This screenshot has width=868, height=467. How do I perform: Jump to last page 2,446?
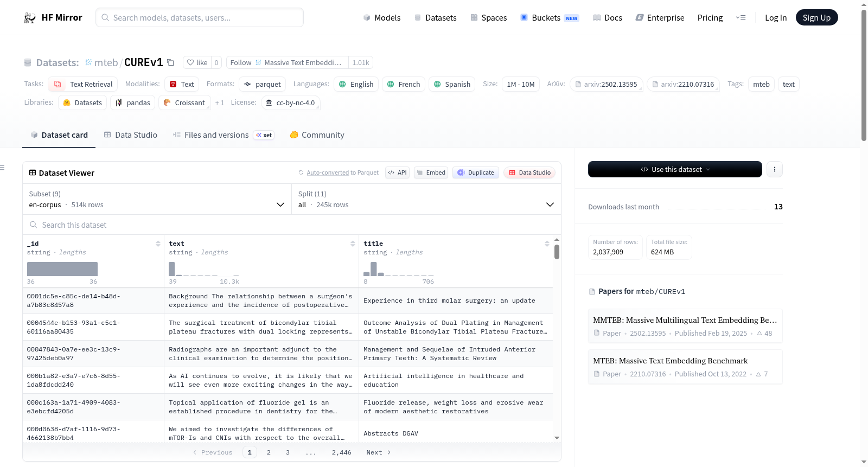[341, 452]
